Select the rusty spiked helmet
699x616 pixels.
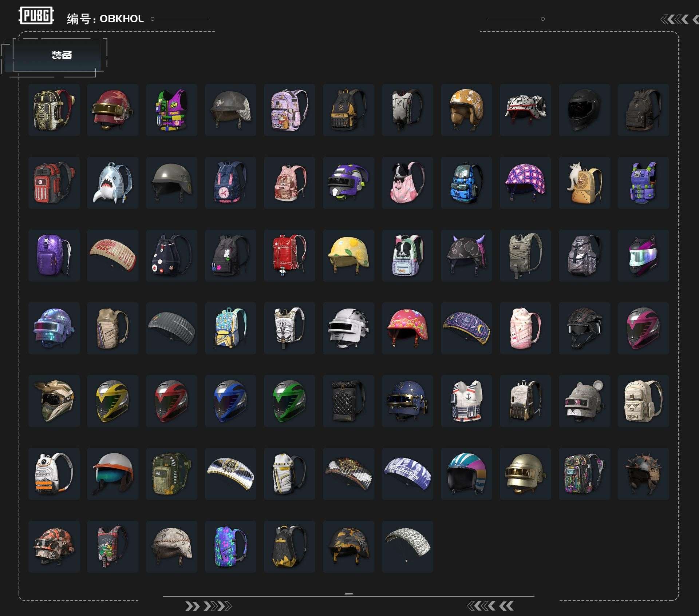[644, 474]
